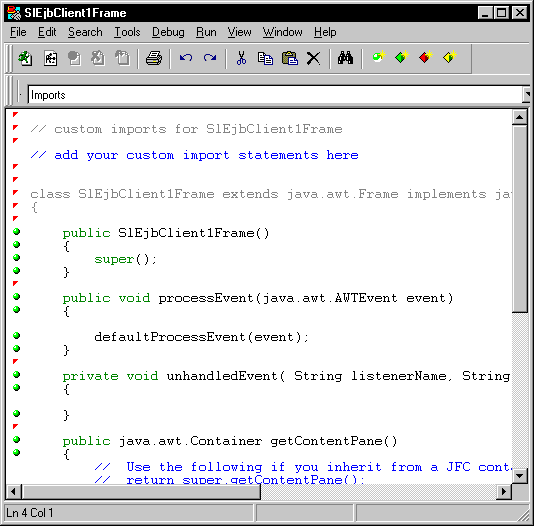Toggle green marker beside getContentPane declaration

[x=16, y=440]
